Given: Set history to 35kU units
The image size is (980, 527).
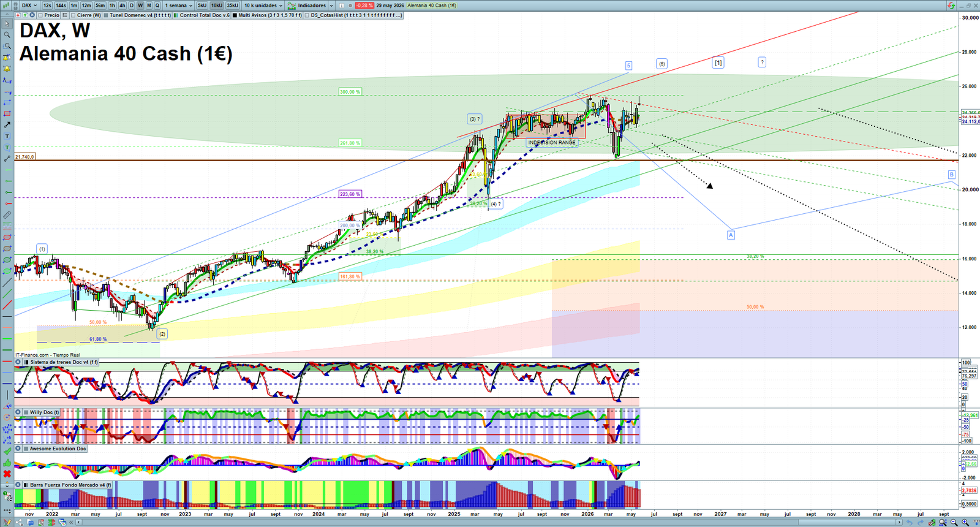Looking at the screenshot, I should tap(233, 6).
